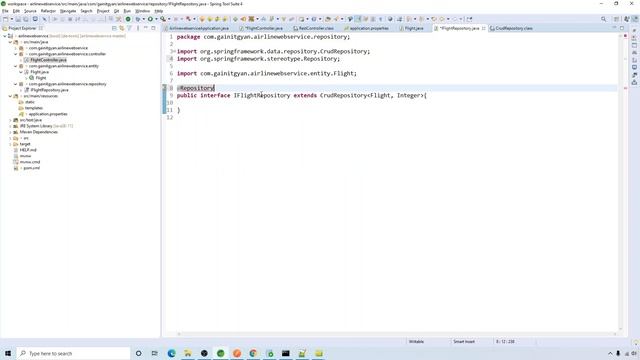The width and height of the screenshot is (640, 360).
Task: Click the green Boot Dashboard relaunch icon
Action: (x=128, y=19)
